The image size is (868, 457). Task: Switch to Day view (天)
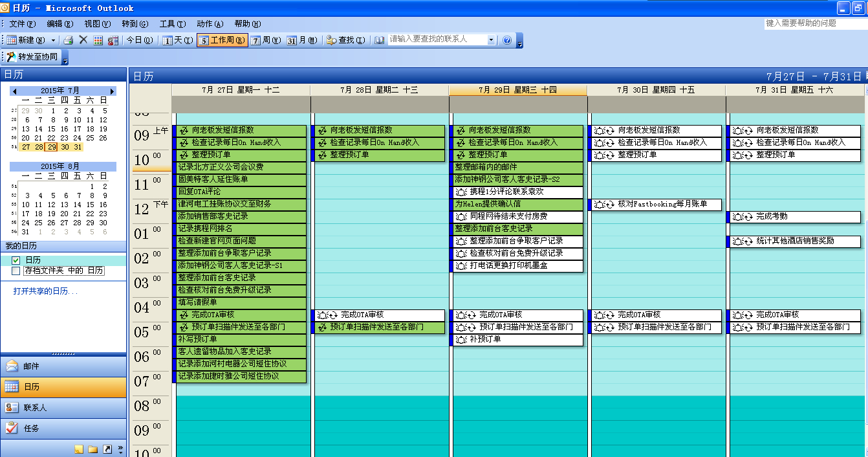tap(177, 40)
